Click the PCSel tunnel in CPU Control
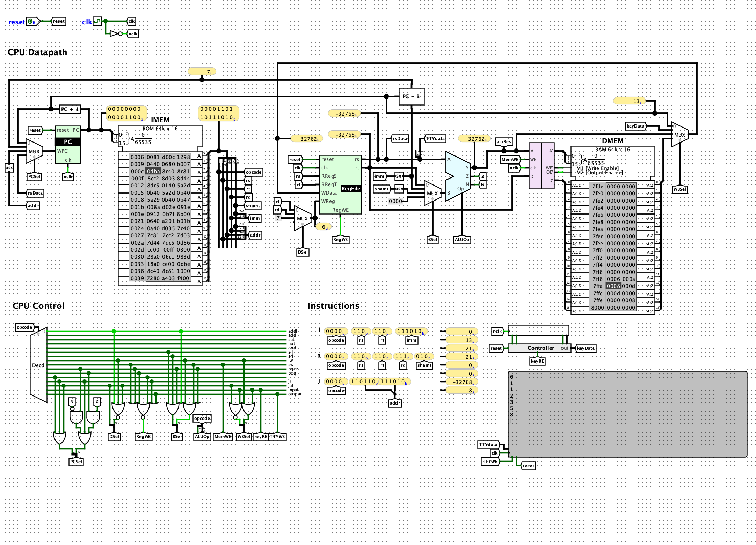Image resolution: width=756 pixels, height=545 pixels. pyautogui.click(x=76, y=462)
